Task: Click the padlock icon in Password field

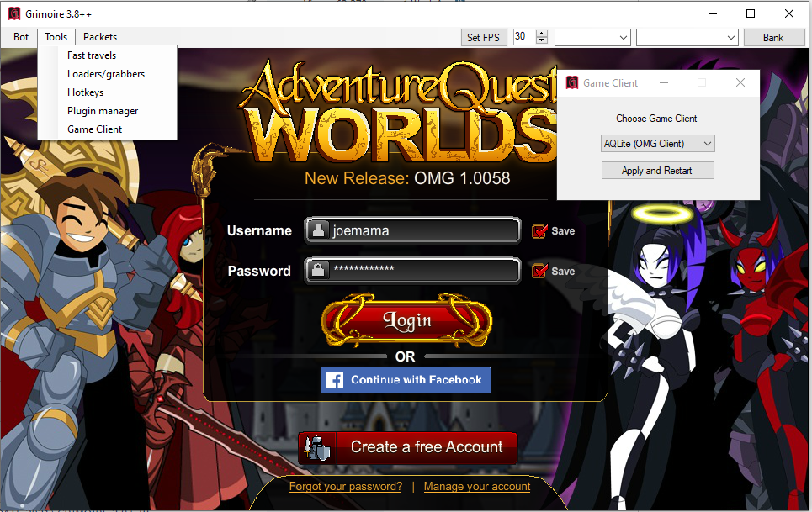Action: 318,270
